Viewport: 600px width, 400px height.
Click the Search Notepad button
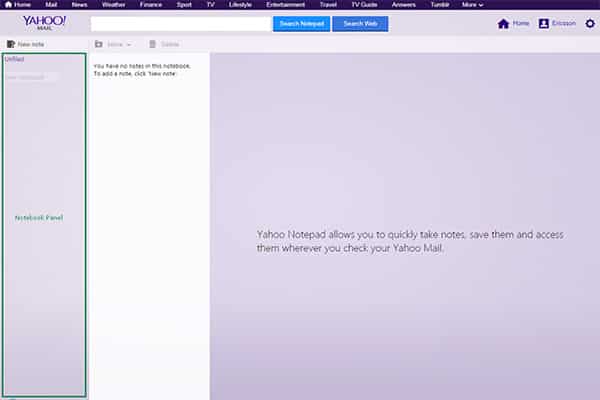point(302,24)
